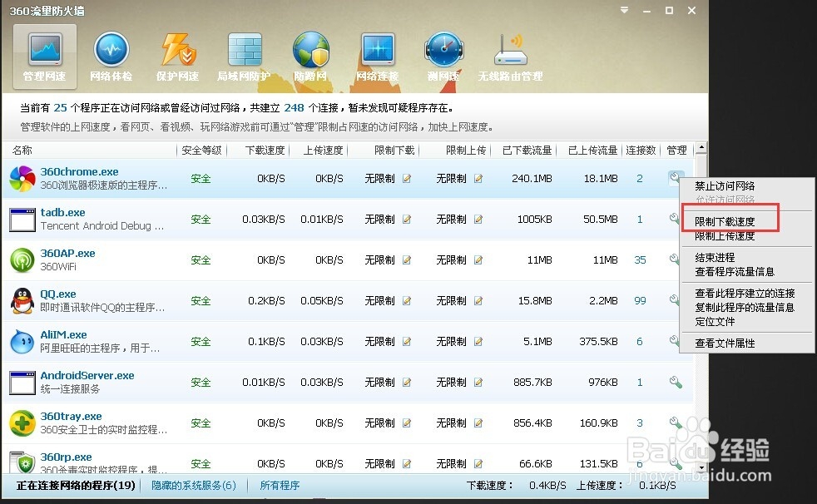Screen dimensions: 817x504
Task: Edit upload limit for AliIM.exe
Action: pyautogui.click(x=478, y=342)
